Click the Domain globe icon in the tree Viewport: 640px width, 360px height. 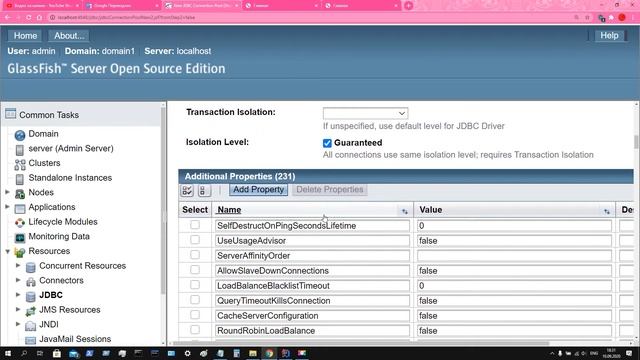tap(20, 135)
